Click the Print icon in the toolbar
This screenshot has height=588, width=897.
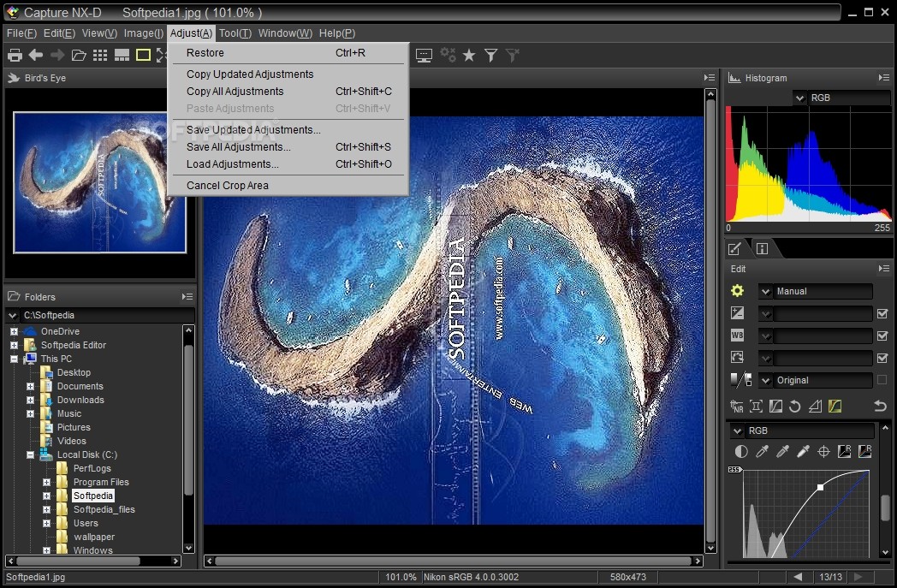[15, 56]
